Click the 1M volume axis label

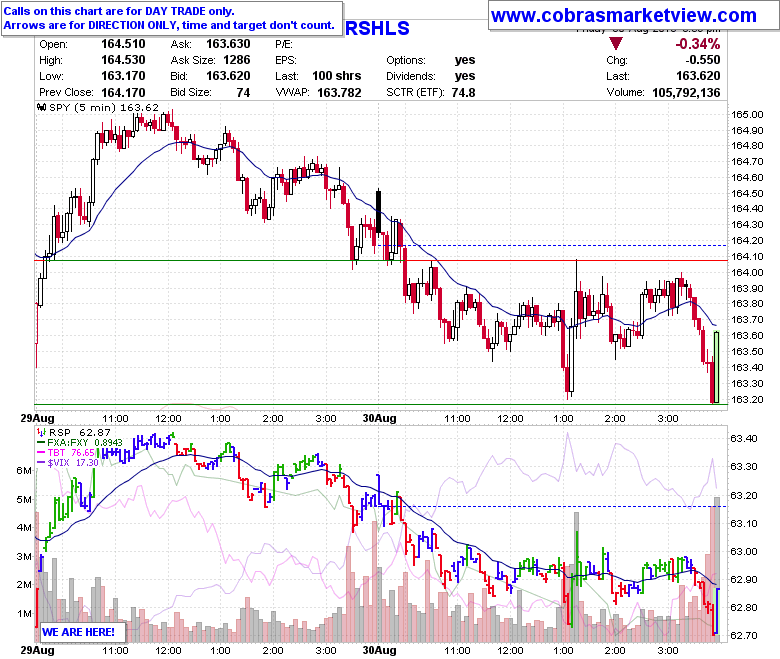tap(24, 614)
